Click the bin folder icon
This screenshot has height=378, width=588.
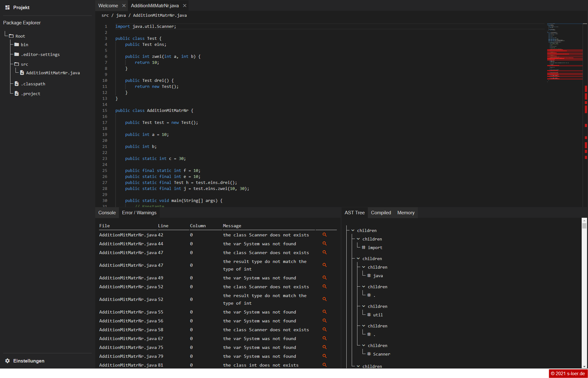coord(17,45)
